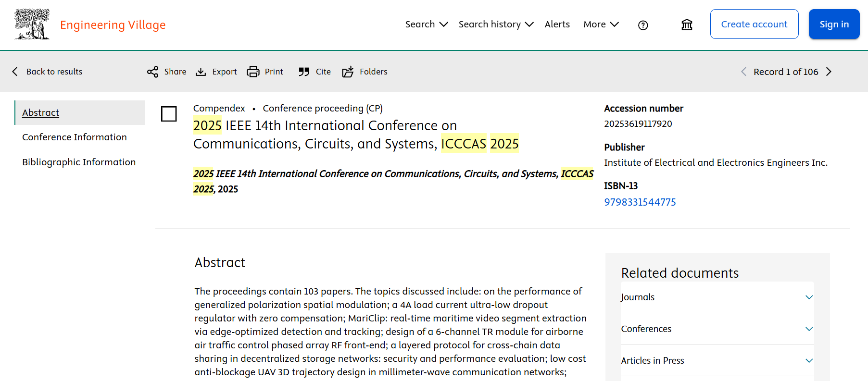868x381 pixels.
Task: Click the institution building icon
Action: 687,25
